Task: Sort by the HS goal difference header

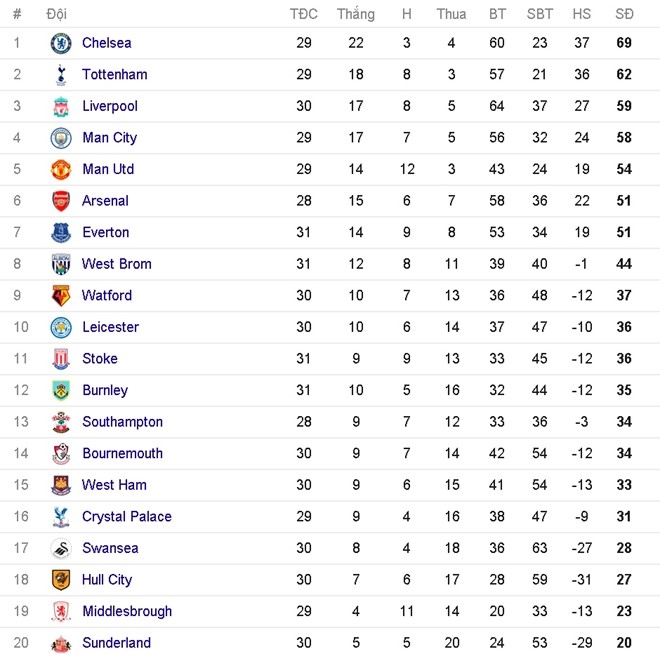Action: pos(582,14)
